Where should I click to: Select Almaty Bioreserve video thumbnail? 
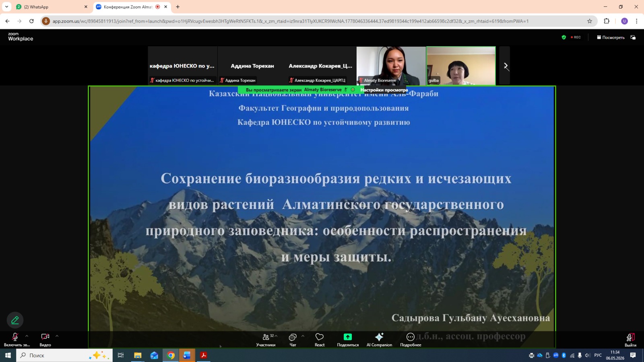coord(391,66)
